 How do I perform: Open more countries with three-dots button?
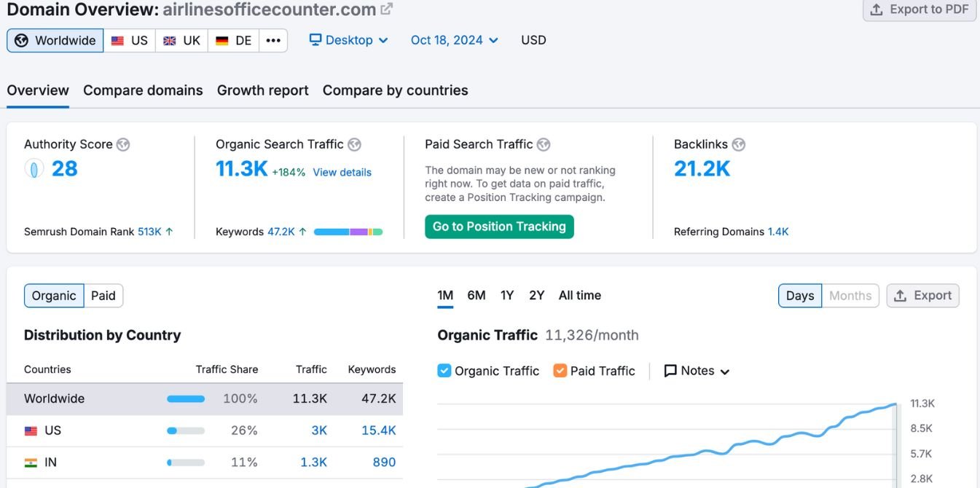[273, 41]
